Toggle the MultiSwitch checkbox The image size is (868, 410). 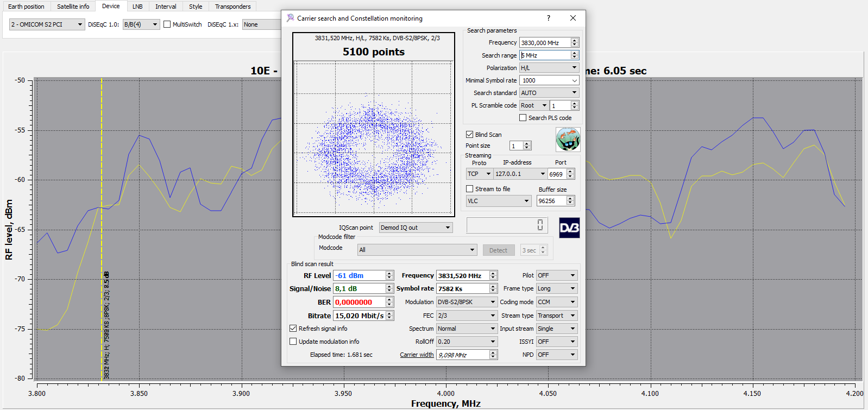167,24
